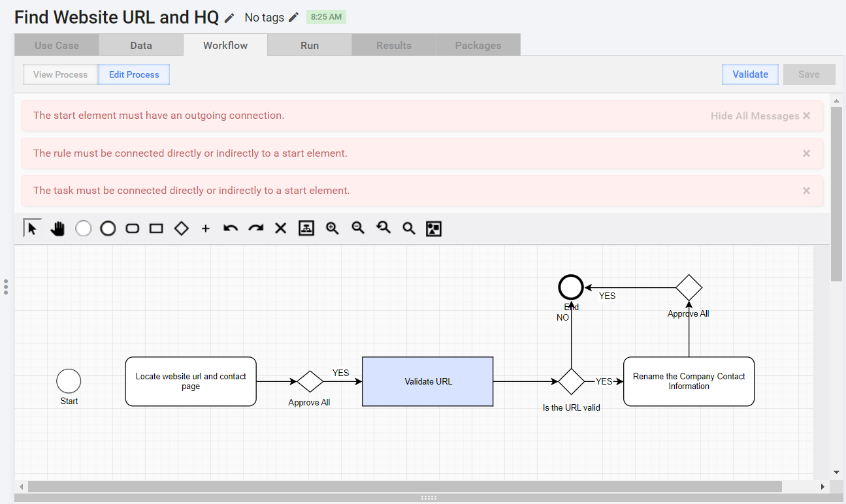This screenshot has height=504, width=846.
Task: Apply auto layout hierarchy icon
Action: tap(306, 228)
